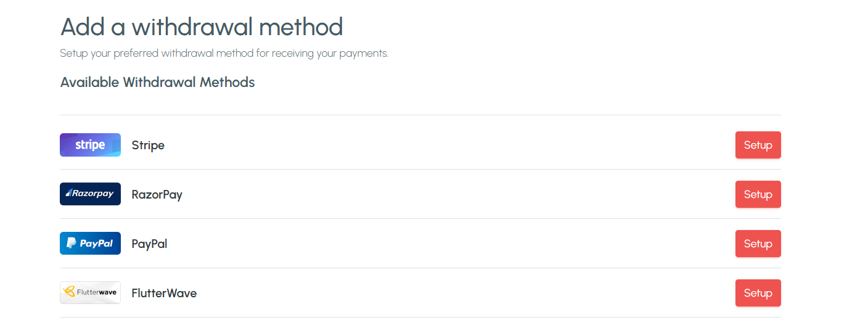Click the double-P symbol in PayPal logo
The height and width of the screenshot is (333, 868).
pos(72,244)
